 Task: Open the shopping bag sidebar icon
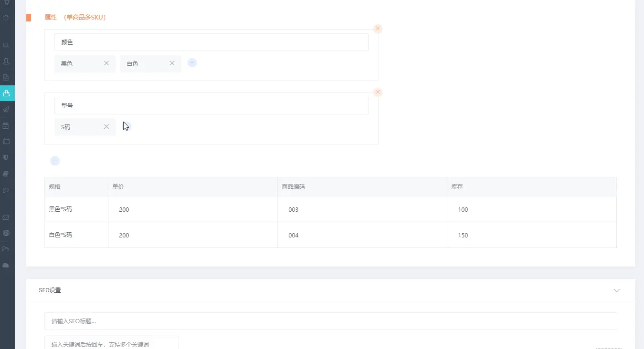[x=6, y=93]
